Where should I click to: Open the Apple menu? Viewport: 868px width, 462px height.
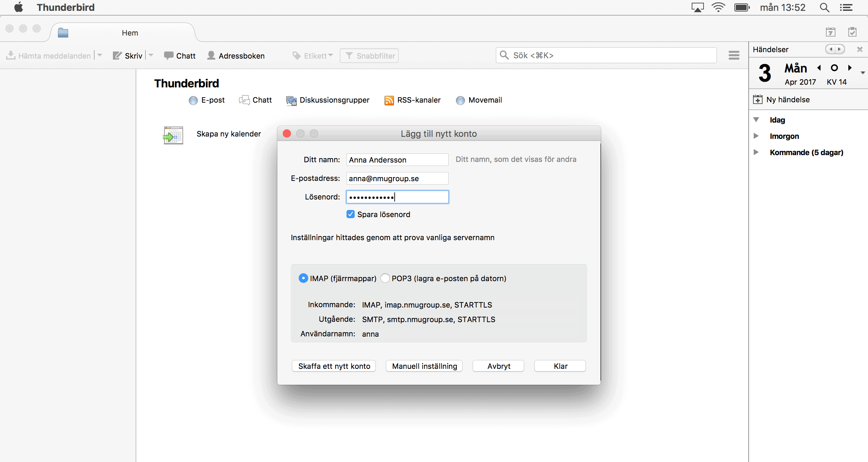coord(19,7)
